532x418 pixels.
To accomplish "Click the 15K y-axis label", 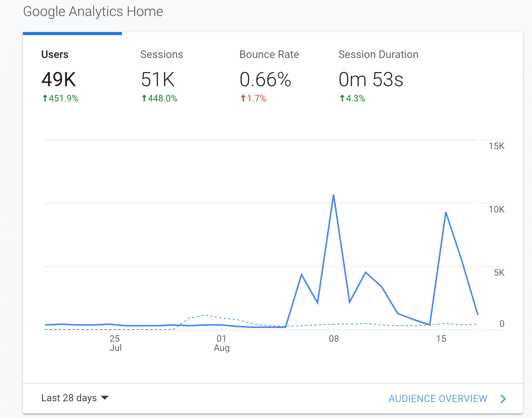I will point(497,146).
